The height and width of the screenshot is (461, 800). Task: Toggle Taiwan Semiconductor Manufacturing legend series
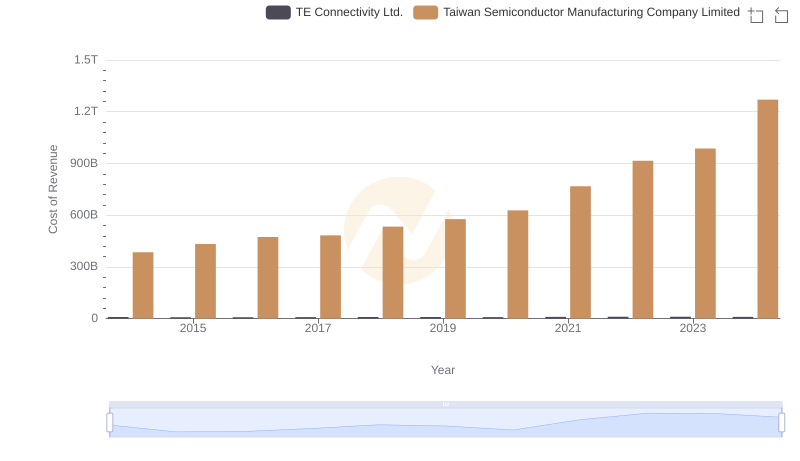pos(576,12)
